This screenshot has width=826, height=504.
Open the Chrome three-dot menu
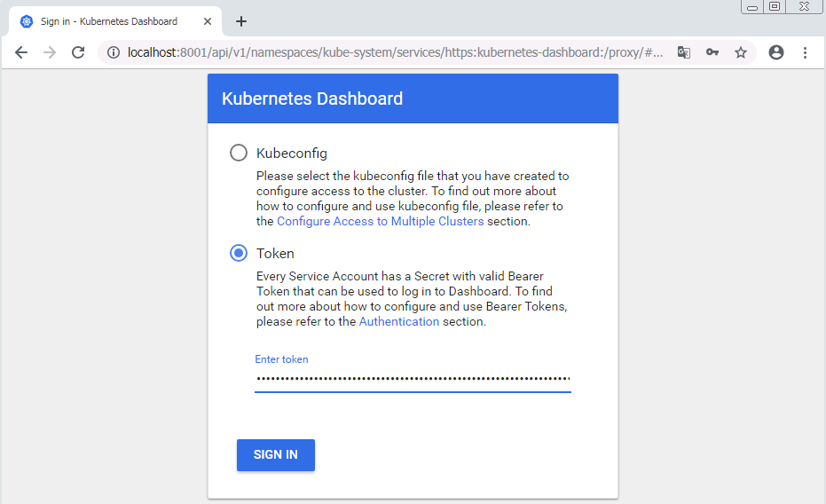[x=805, y=52]
